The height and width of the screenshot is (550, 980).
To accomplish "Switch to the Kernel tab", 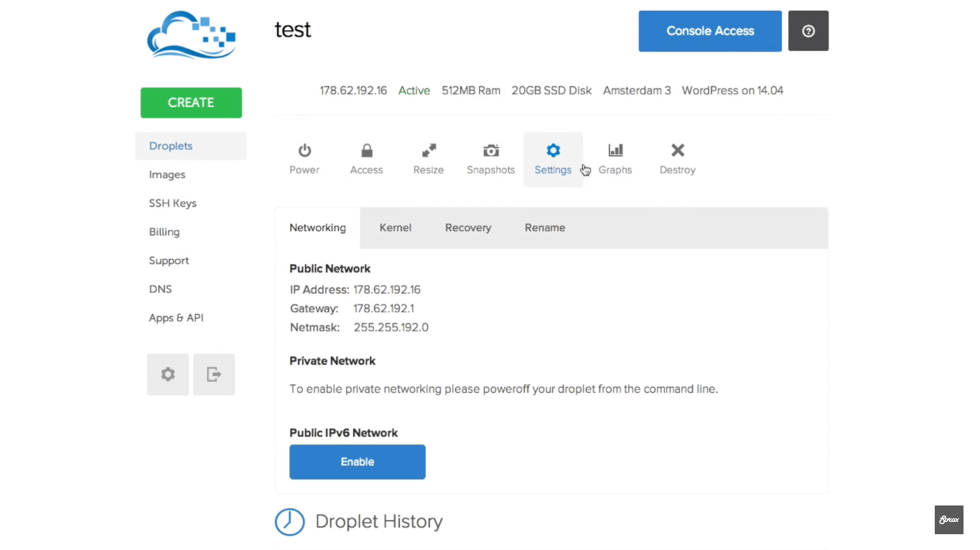I will point(395,228).
